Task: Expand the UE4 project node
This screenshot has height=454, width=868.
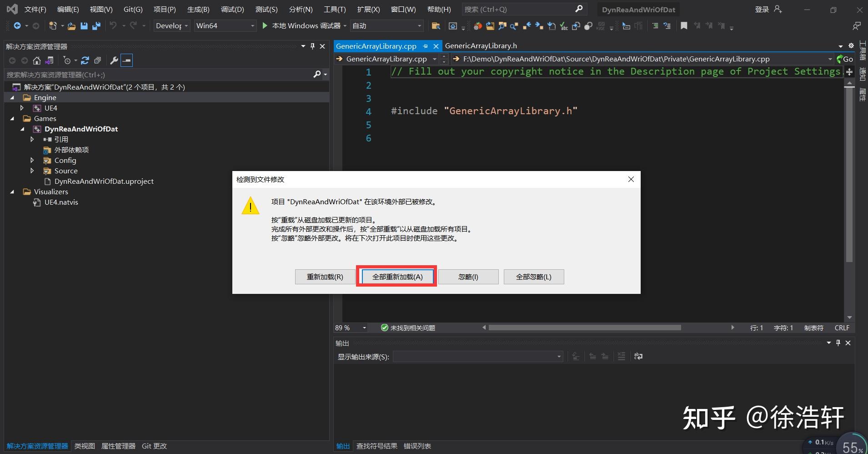Action: [x=22, y=108]
